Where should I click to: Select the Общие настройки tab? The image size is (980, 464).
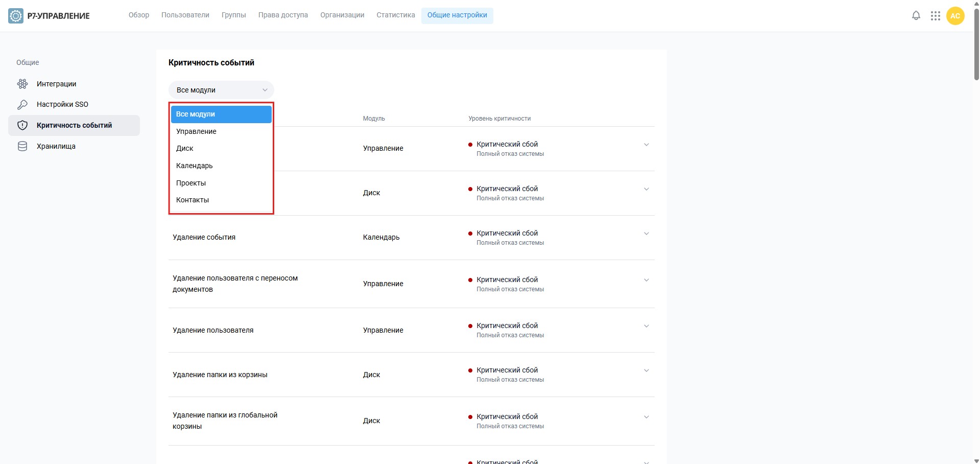457,15
